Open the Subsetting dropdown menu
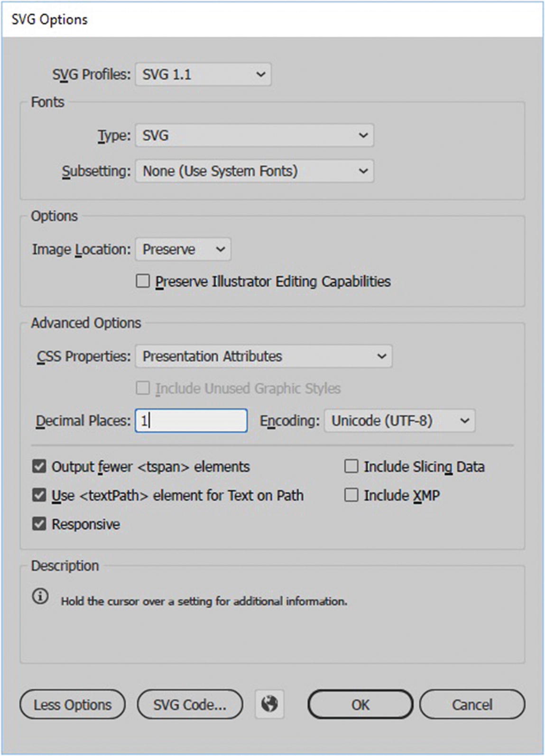Viewport: 545px width, 756px height. [x=255, y=171]
